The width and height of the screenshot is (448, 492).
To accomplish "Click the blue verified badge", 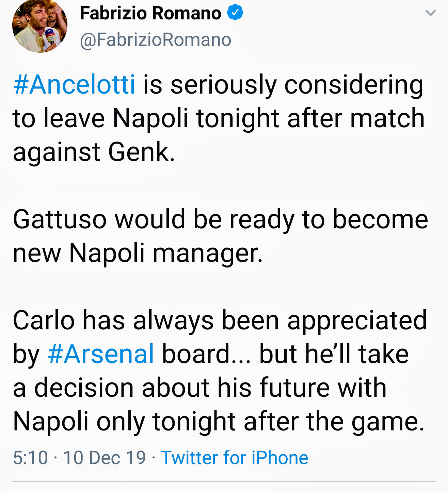I will 235,13.
